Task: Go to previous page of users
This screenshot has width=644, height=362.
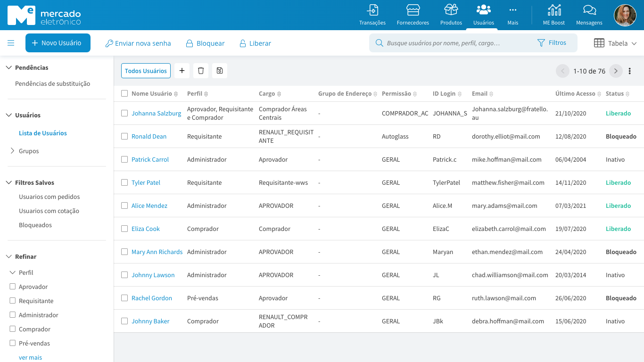Action: [x=562, y=71]
